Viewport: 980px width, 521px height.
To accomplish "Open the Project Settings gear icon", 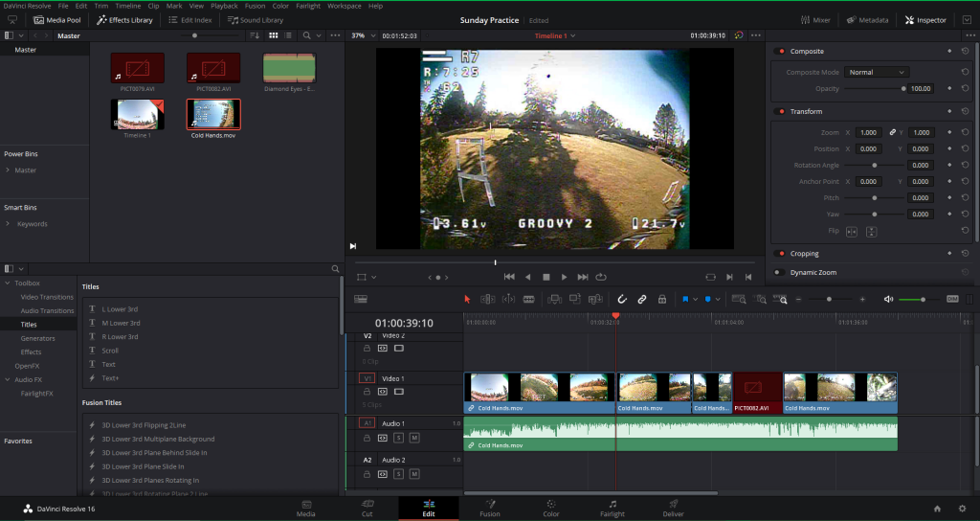I will (962, 509).
